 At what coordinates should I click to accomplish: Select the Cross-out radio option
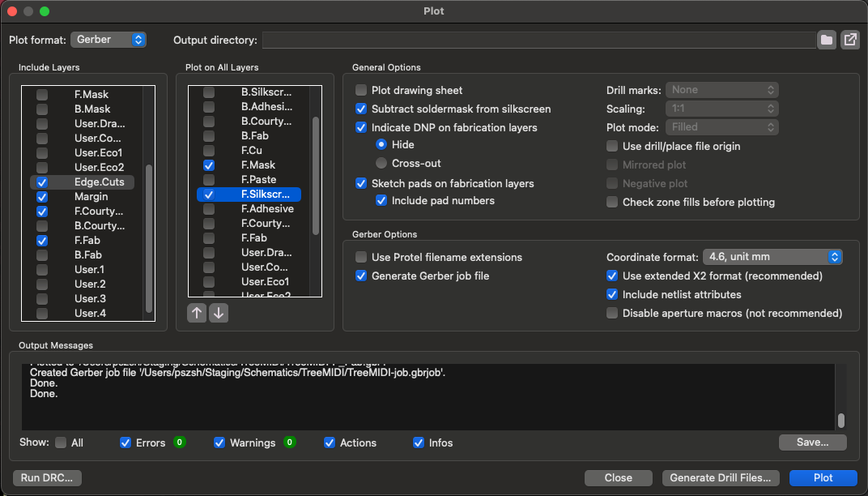coord(381,163)
